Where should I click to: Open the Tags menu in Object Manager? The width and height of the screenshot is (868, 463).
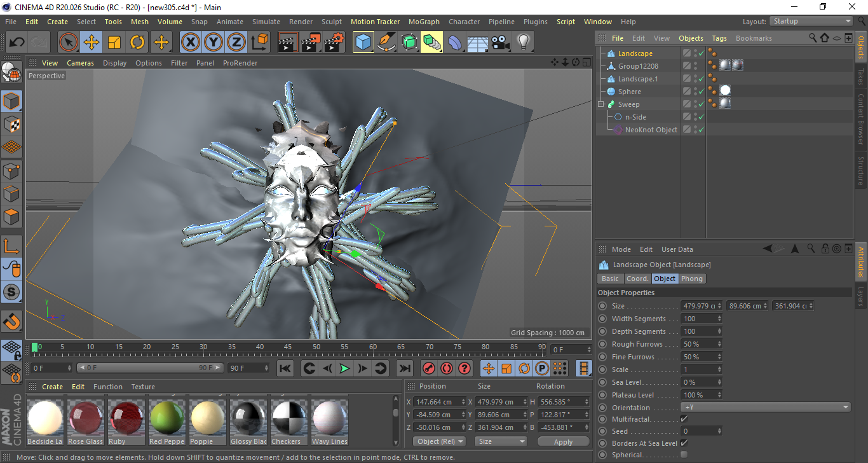point(719,38)
